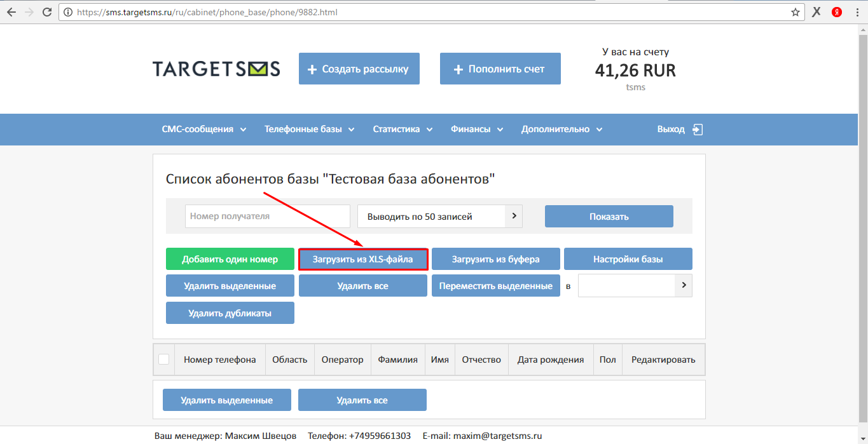Reload the page with the refresh icon
Image resolution: width=868 pixels, height=444 pixels.
coord(47,12)
